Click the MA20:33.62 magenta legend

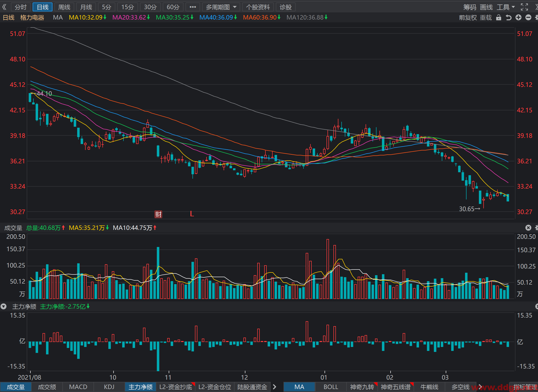click(131, 18)
